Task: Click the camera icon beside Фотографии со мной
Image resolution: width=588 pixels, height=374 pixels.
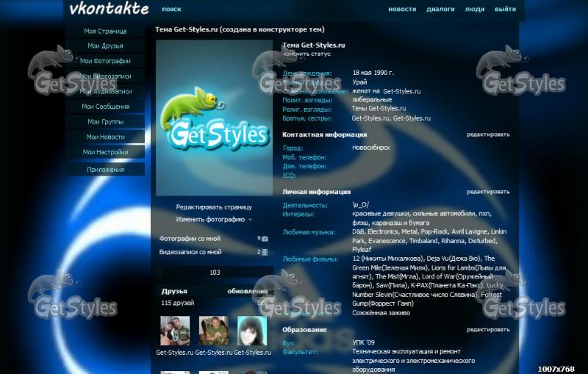Action: pos(265,239)
